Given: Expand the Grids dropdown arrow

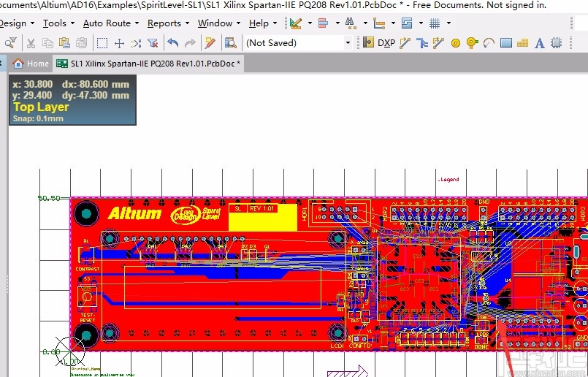Looking at the screenshot, I should (448, 23).
